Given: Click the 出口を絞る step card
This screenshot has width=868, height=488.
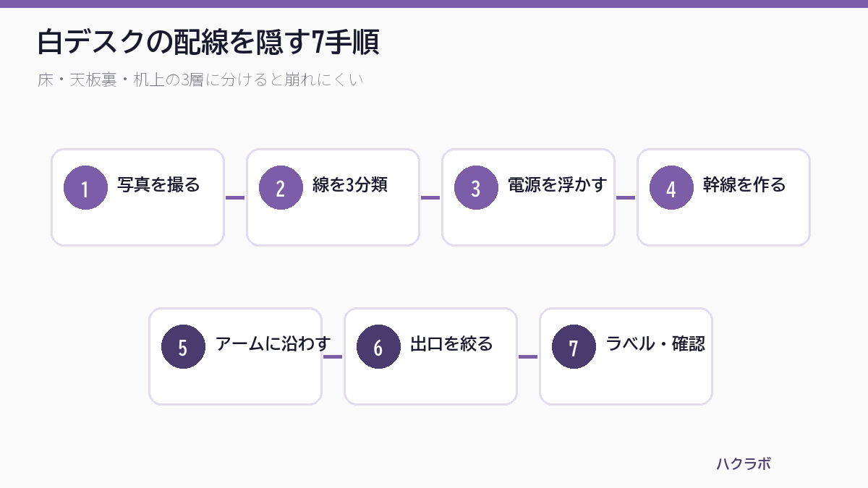Looking at the screenshot, I should (x=430, y=356).
